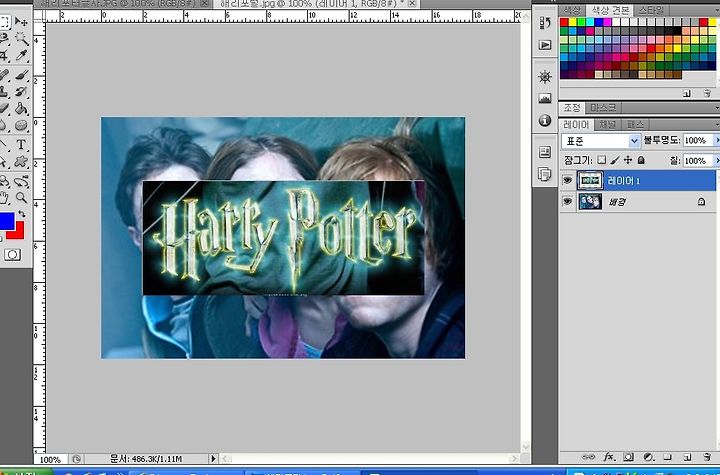
Task: Select the Eraser tool
Action: point(4,108)
